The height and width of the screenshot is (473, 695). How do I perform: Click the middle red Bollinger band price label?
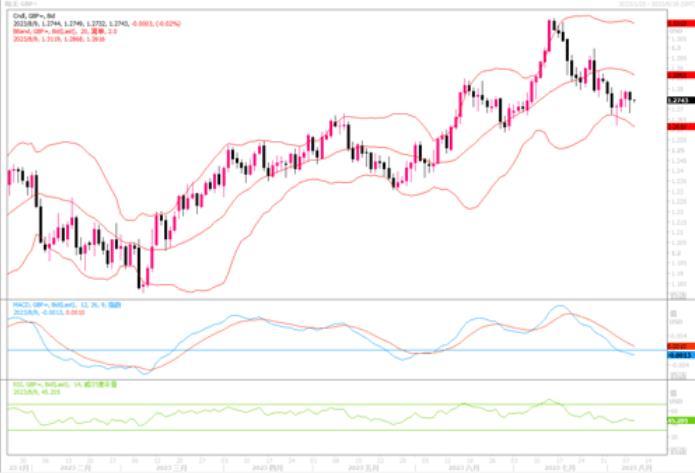[681, 75]
